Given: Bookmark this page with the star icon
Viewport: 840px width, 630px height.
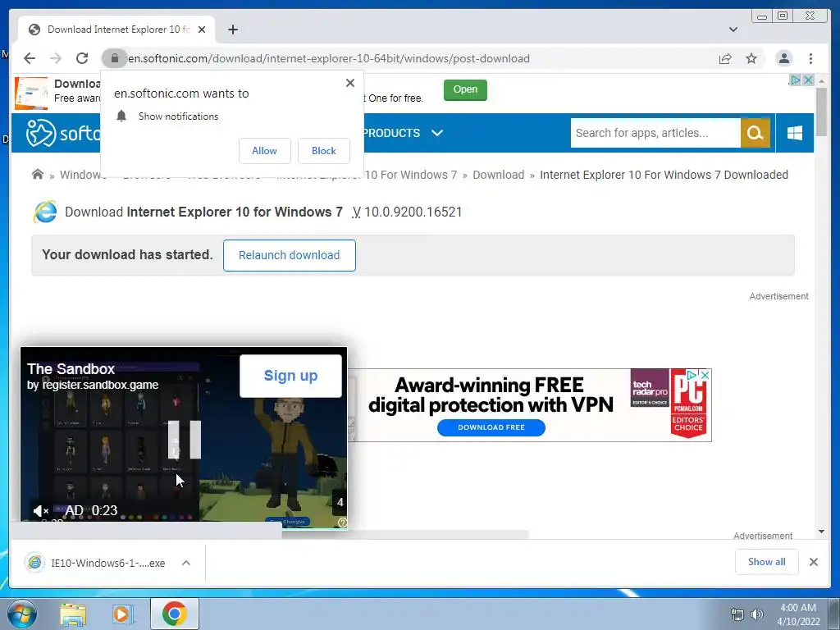Looking at the screenshot, I should pyautogui.click(x=751, y=58).
